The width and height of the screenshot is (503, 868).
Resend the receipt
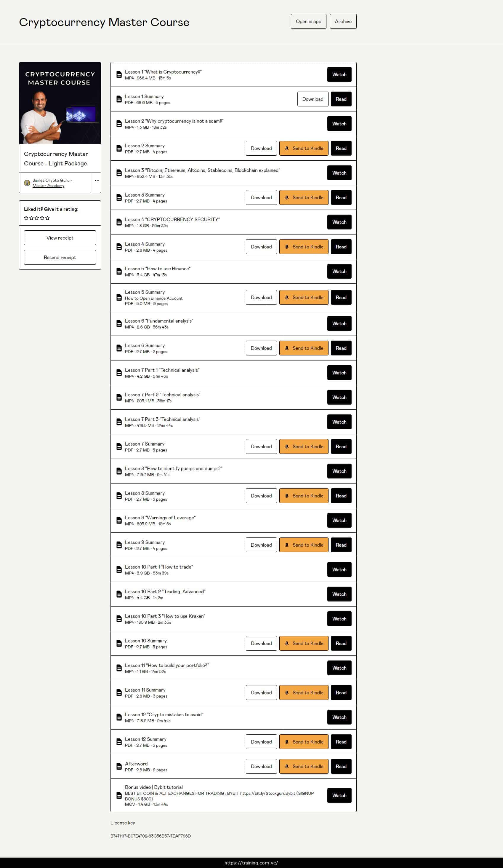pyautogui.click(x=60, y=257)
